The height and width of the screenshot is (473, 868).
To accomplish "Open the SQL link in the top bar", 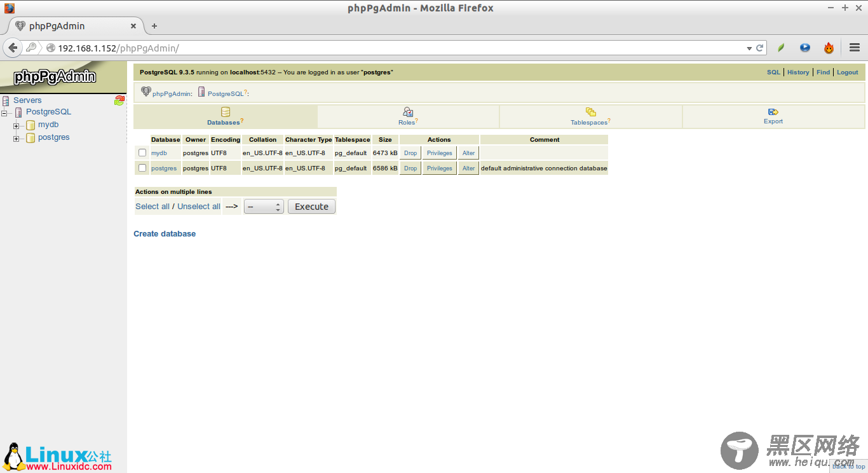I will pos(773,72).
